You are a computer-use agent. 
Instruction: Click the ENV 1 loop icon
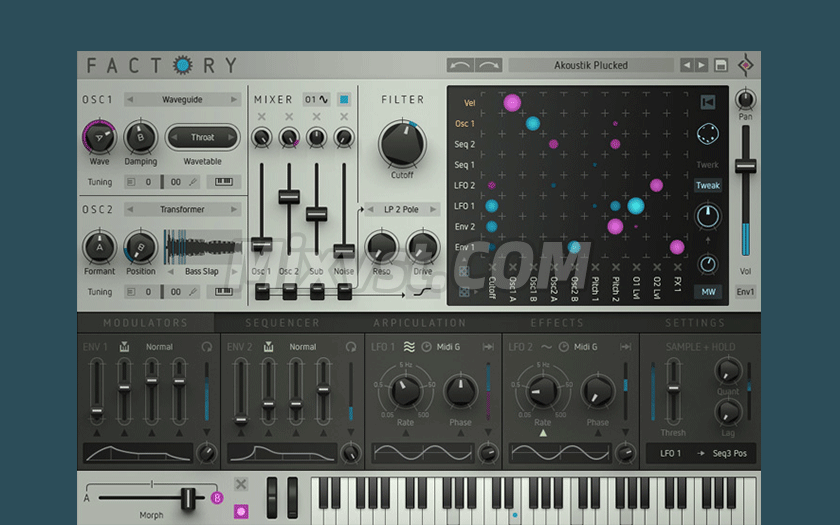[x=207, y=347]
